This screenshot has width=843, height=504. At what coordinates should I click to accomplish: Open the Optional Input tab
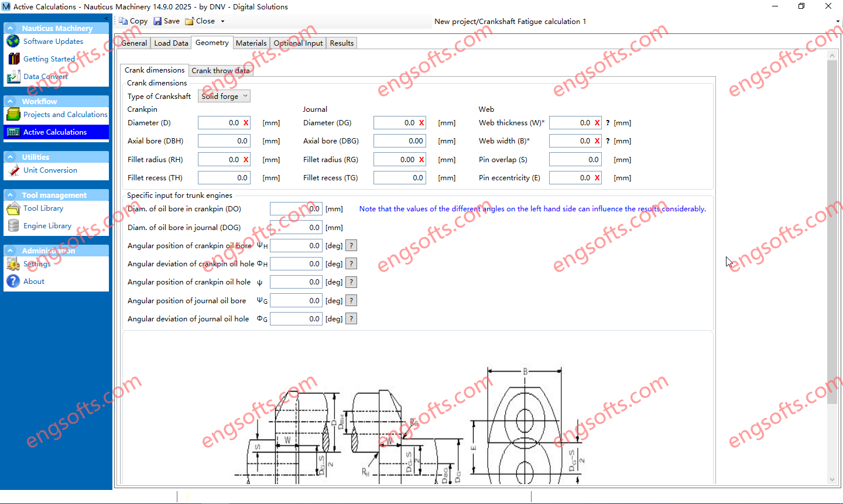(x=298, y=43)
